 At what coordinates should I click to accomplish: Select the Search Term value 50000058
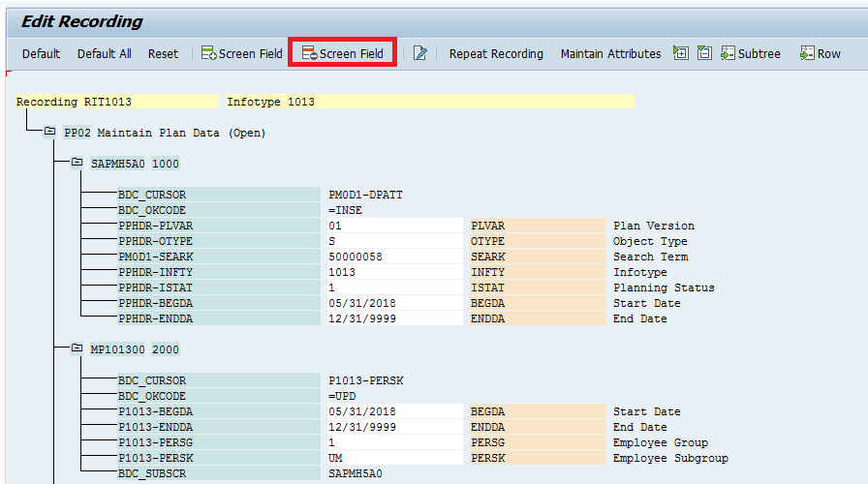pyautogui.click(x=394, y=257)
